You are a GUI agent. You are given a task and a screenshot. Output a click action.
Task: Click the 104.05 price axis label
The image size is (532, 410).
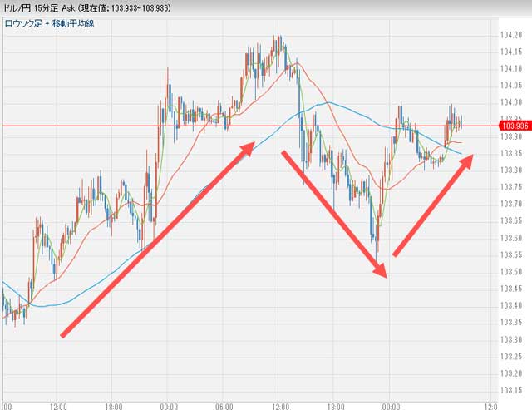pos(511,85)
